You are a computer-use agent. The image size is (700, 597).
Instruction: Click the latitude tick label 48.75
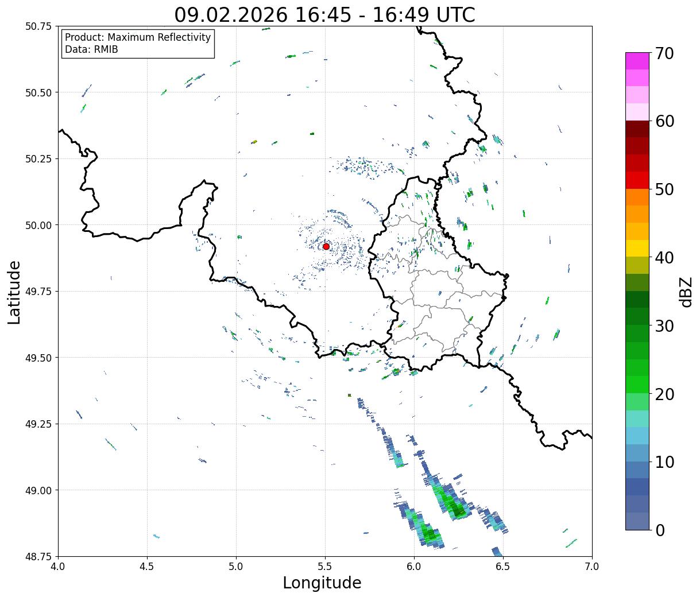coord(38,556)
